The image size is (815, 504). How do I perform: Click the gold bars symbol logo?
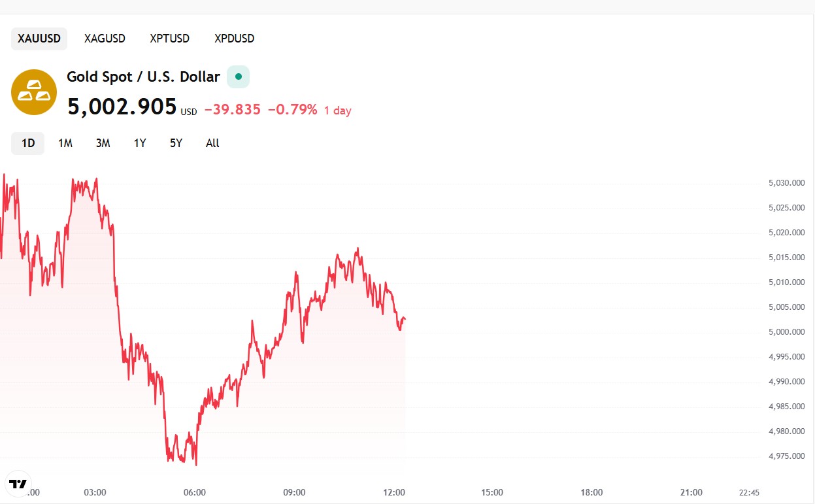point(34,92)
